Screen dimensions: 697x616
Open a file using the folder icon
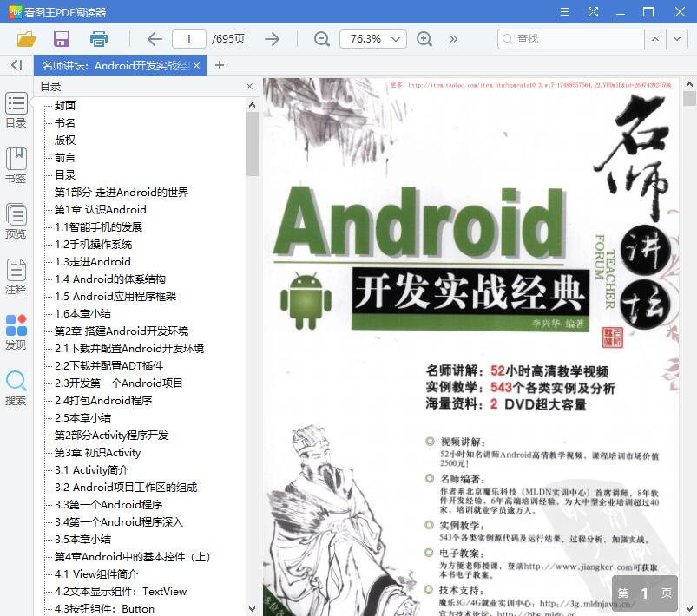[24, 39]
